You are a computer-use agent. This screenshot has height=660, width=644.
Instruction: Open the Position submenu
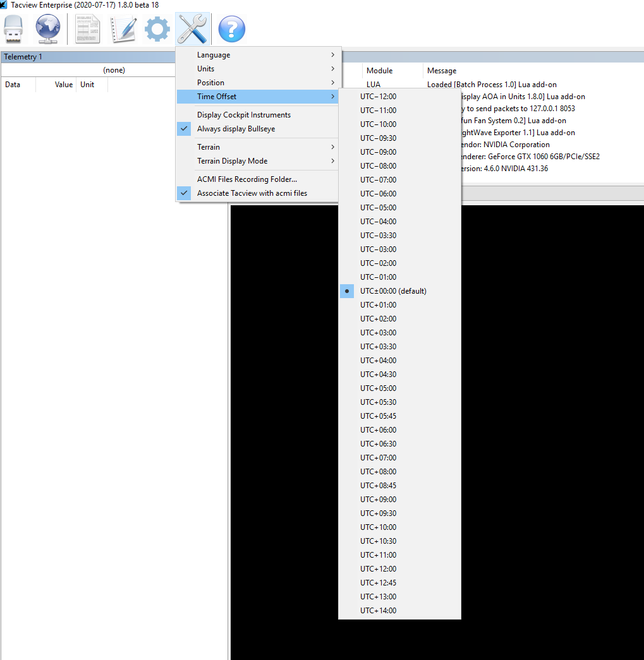coord(257,83)
